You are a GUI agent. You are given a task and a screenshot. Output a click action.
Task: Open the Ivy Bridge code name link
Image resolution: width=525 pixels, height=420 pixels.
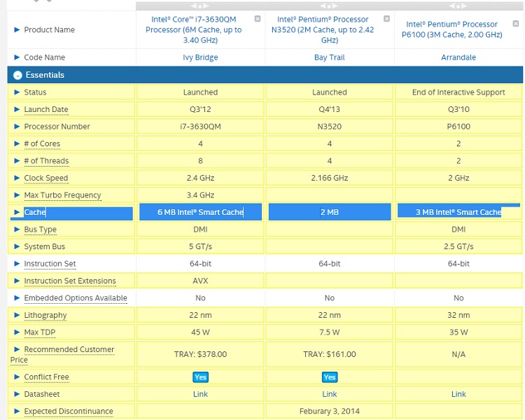click(200, 57)
